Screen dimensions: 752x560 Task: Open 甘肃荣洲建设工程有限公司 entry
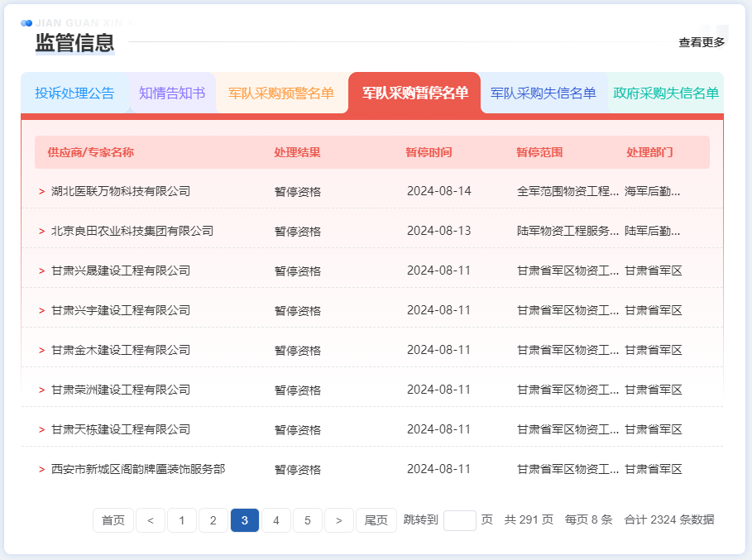click(121, 390)
